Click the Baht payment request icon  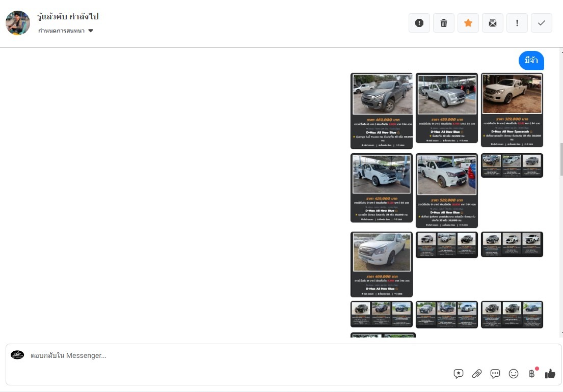click(x=532, y=374)
